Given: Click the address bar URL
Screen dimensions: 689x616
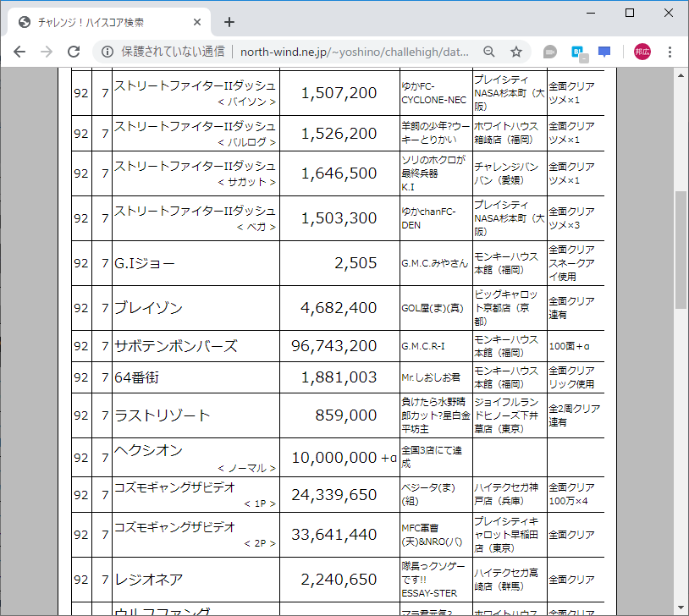Looking at the screenshot, I should [x=354, y=52].
